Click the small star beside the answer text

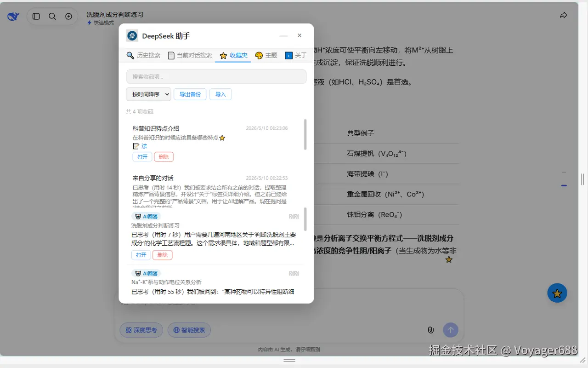pos(449,259)
